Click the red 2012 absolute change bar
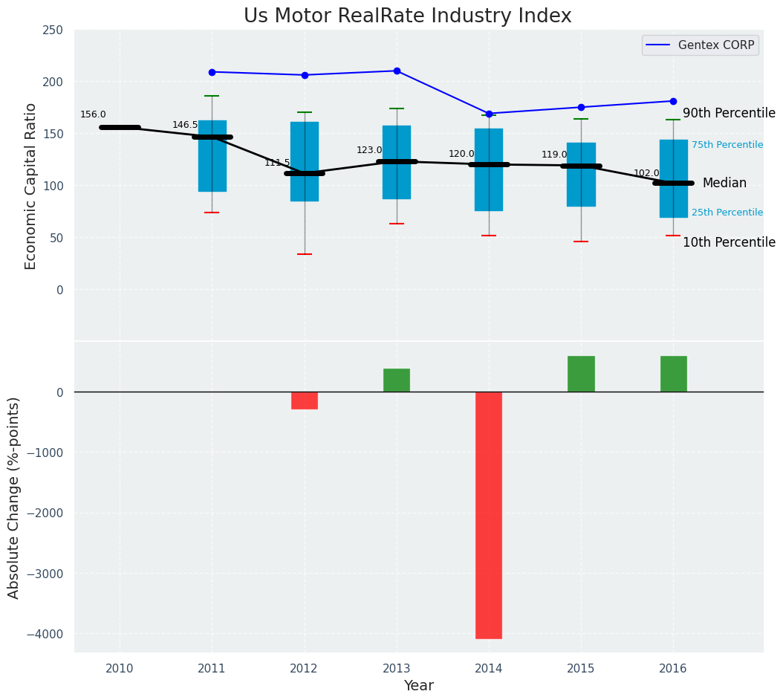This screenshot has height=700, width=783. [305, 401]
